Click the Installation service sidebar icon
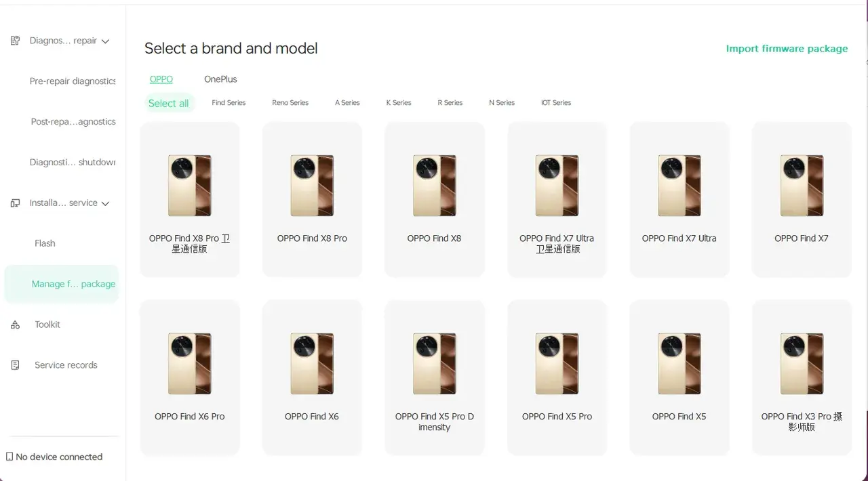Viewport: 868px width, 481px height. (x=15, y=203)
